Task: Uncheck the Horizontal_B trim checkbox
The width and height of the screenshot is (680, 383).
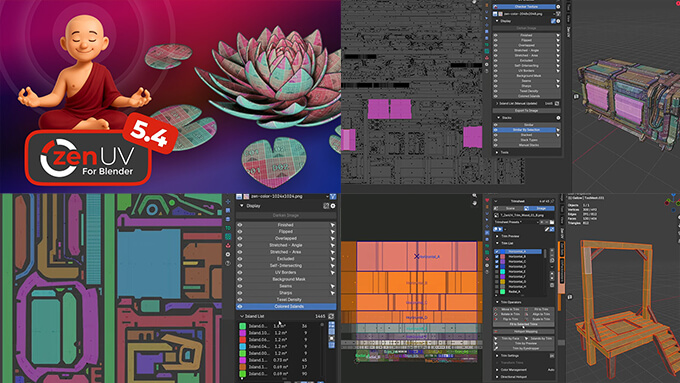Action: coord(497,256)
